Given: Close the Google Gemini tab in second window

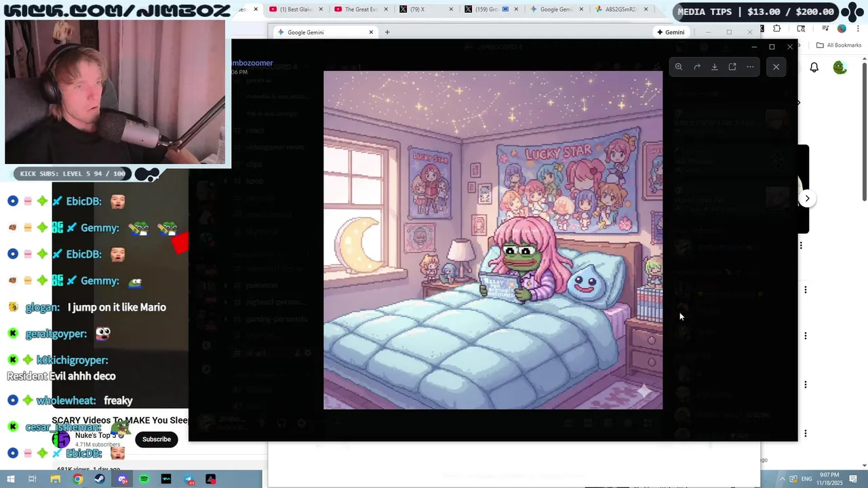Looking at the screenshot, I should 371,32.
